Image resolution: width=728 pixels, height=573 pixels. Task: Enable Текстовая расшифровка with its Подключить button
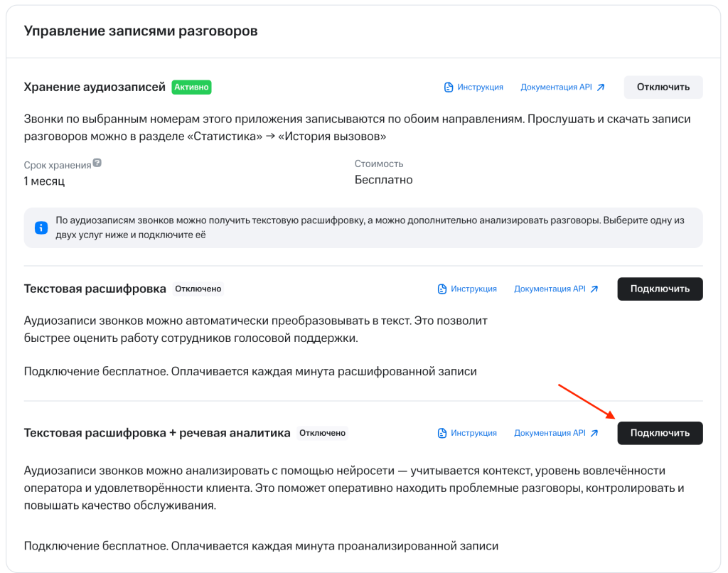click(660, 289)
